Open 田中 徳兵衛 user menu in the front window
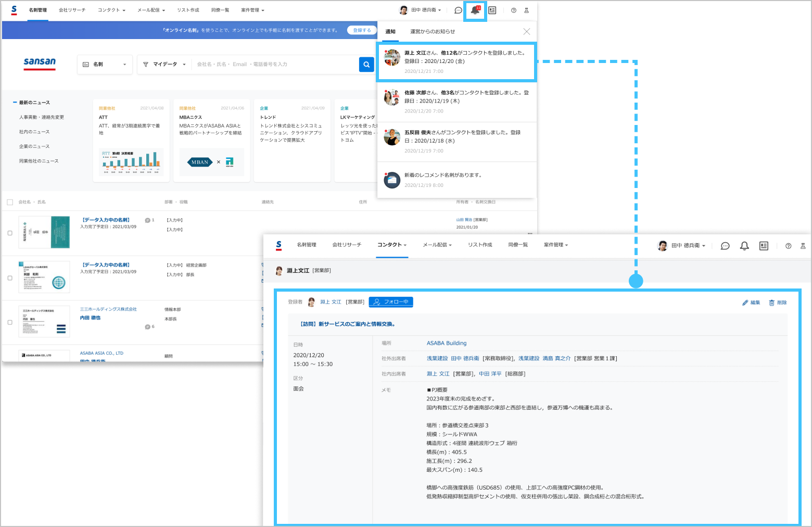This screenshot has height=527, width=812. [x=681, y=246]
